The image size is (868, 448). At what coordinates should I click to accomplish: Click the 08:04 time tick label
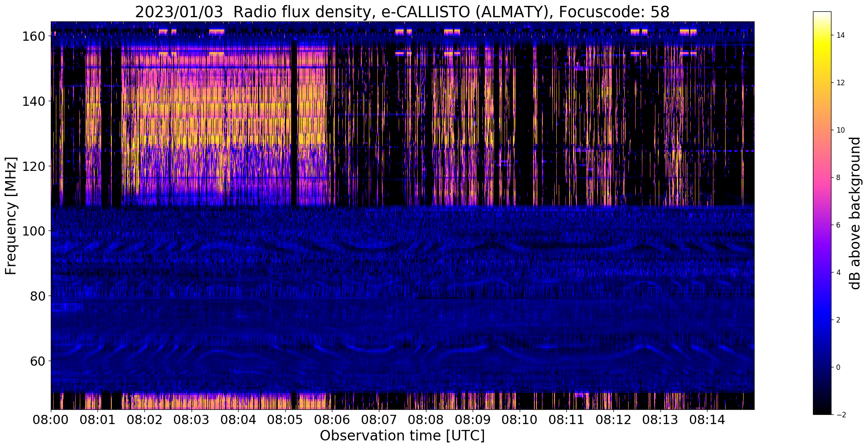(238, 419)
